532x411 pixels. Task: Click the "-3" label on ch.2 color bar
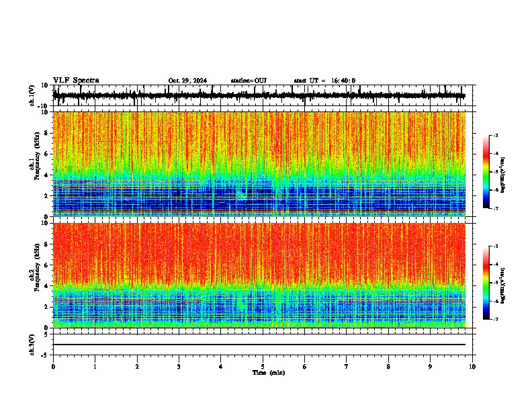coord(496,246)
